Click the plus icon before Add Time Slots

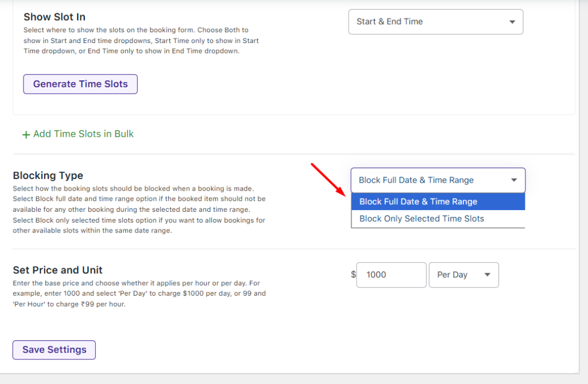click(26, 134)
